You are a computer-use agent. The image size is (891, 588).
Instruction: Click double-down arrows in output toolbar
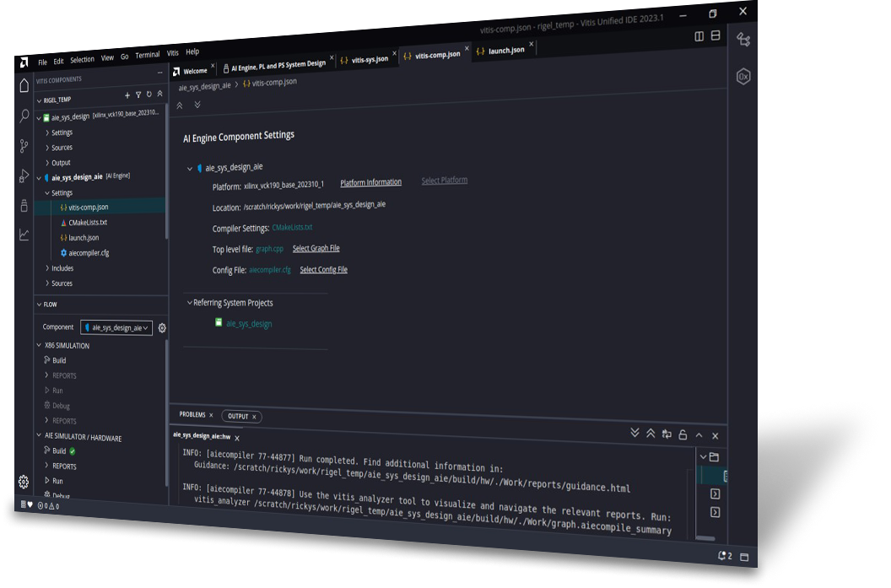tap(634, 433)
